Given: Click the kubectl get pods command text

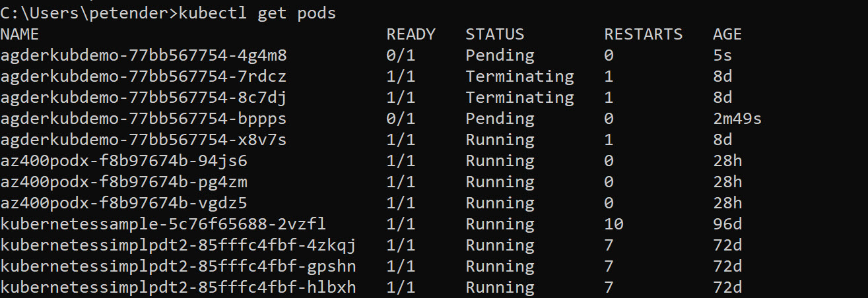Looking at the screenshot, I should coord(257,13).
